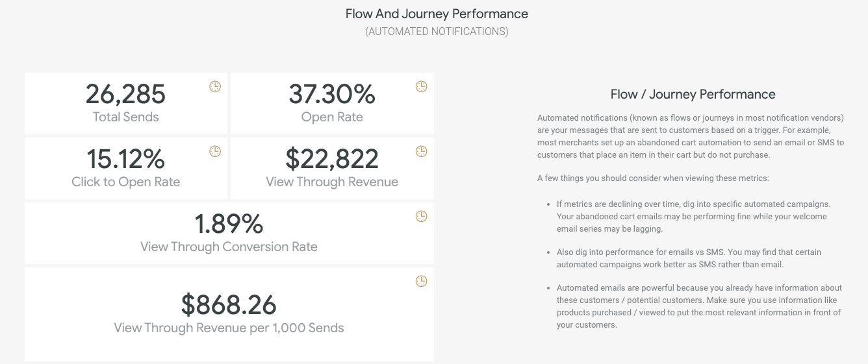Select the 15.12% Click to Open Rate value
Viewport: 868px width, 364px height.
(x=125, y=160)
